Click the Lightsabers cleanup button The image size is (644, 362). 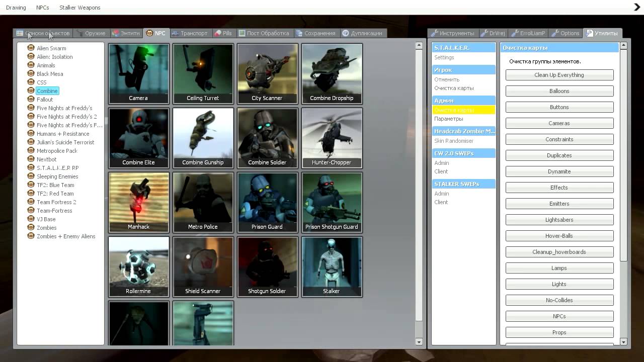pyautogui.click(x=559, y=220)
